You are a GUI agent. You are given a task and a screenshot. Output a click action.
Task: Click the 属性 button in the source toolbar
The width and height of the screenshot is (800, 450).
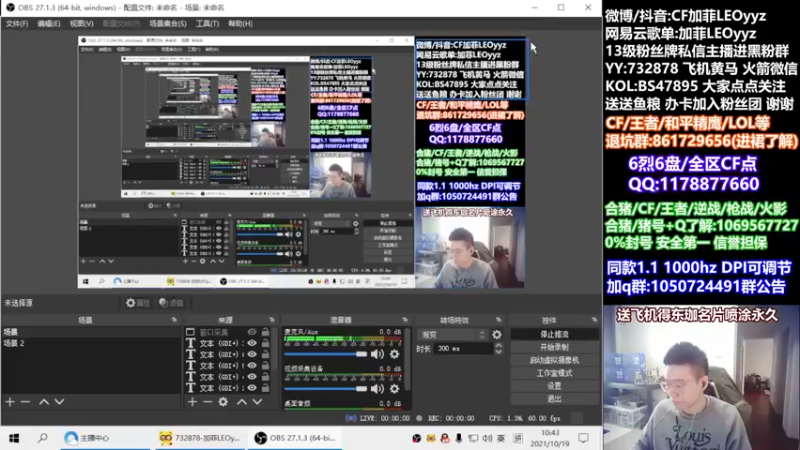[x=138, y=303]
